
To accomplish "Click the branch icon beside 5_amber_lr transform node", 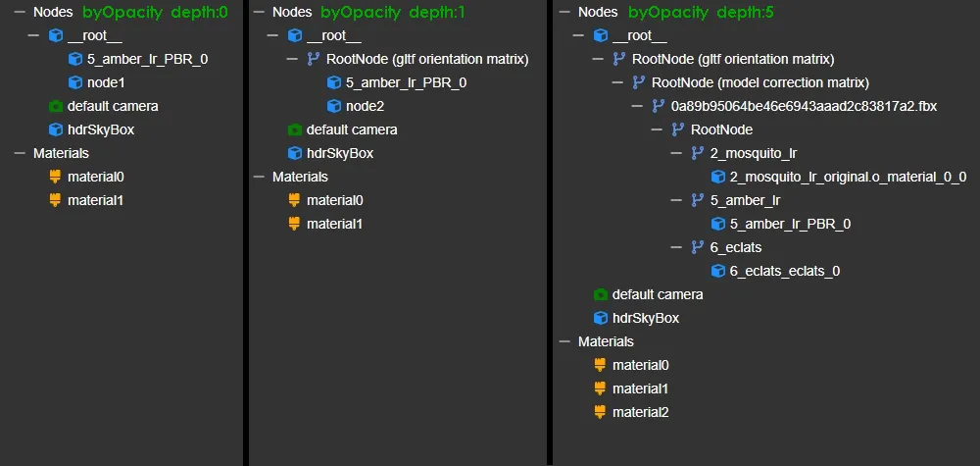I will tap(698, 200).
